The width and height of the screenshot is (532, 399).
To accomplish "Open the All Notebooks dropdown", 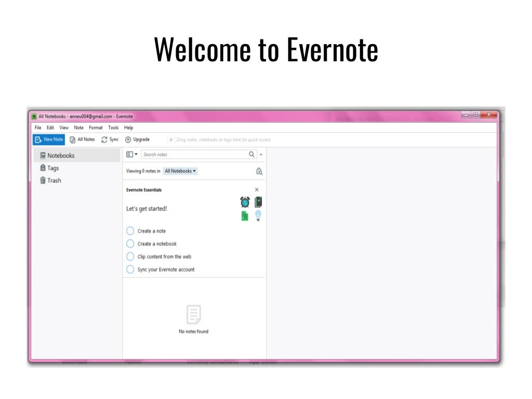I will pos(180,171).
